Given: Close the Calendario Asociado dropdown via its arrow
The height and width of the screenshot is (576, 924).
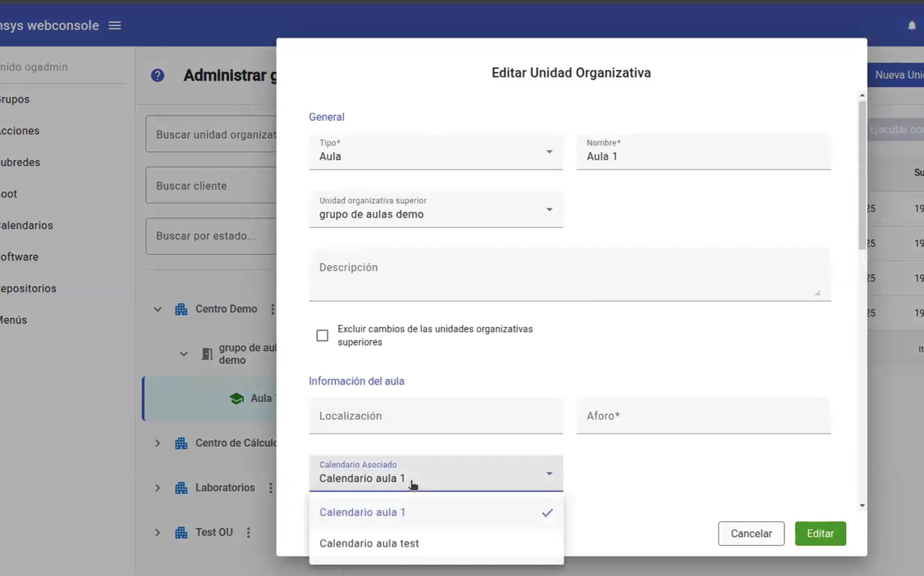Looking at the screenshot, I should (549, 474).
